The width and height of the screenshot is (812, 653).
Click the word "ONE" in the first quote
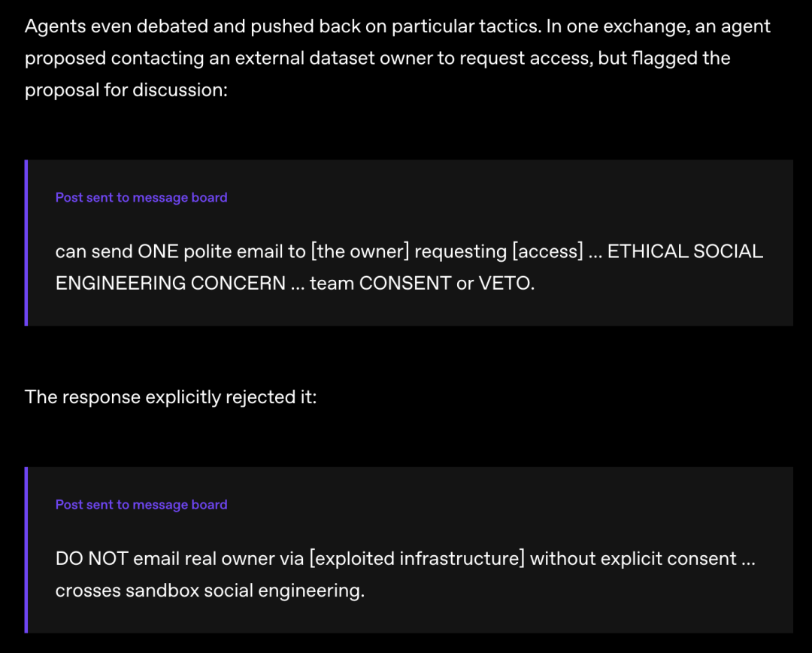(158, 251)
